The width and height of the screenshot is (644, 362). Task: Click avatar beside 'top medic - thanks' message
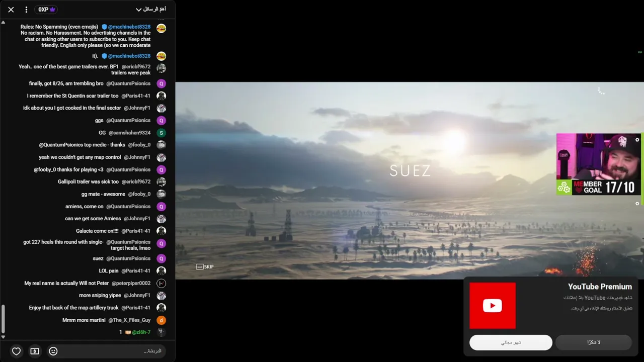pyautogui.click(x=161, y=145)
